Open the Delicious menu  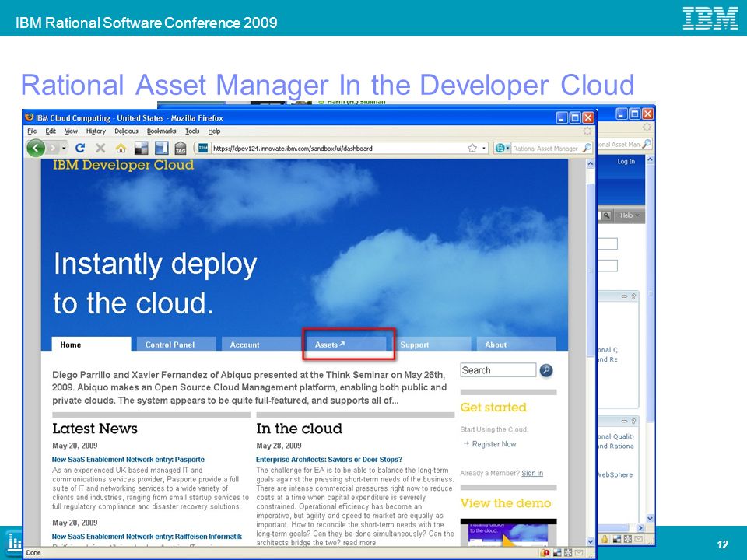tap(126, 131)
